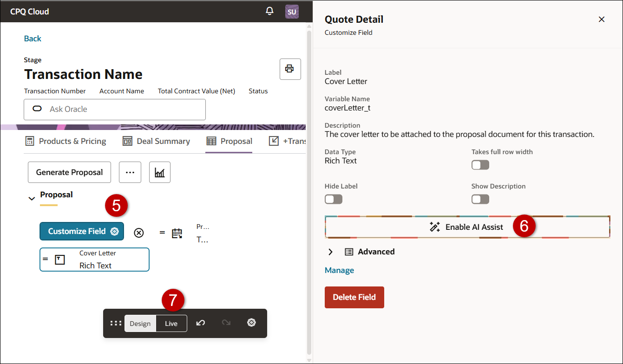This screenshot has height=364, width=623.
Task: Open the three-dots more actions menu
Action: point(130,172)
